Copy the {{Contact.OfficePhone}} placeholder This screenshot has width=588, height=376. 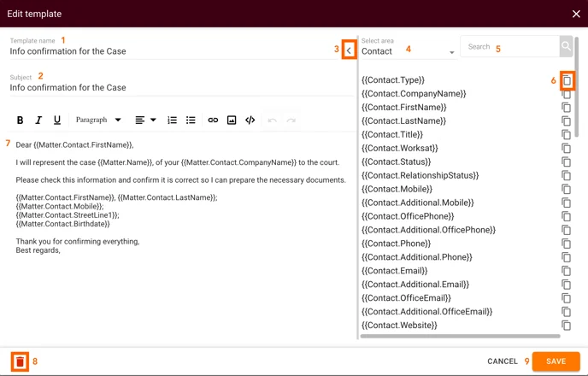tap(567, 216)
